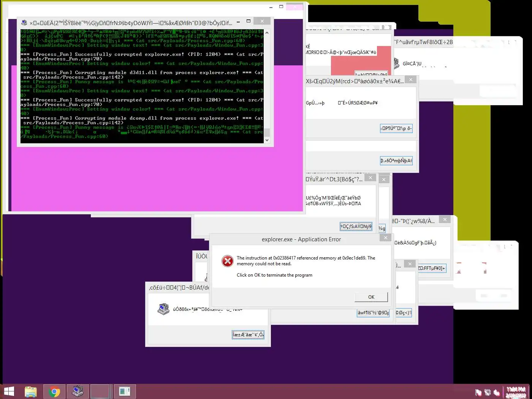Viewport: 532px width, 399px height.
Task: Close the 'ÝuŸ,är^Dt' dialog
Action: tap(370, 177)
